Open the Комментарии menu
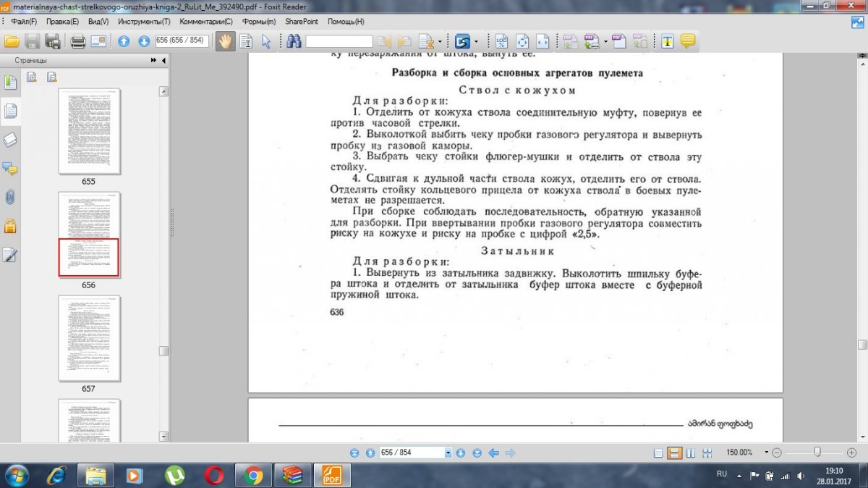This screenshot has height=488, width=868. (x=206, y=22)
